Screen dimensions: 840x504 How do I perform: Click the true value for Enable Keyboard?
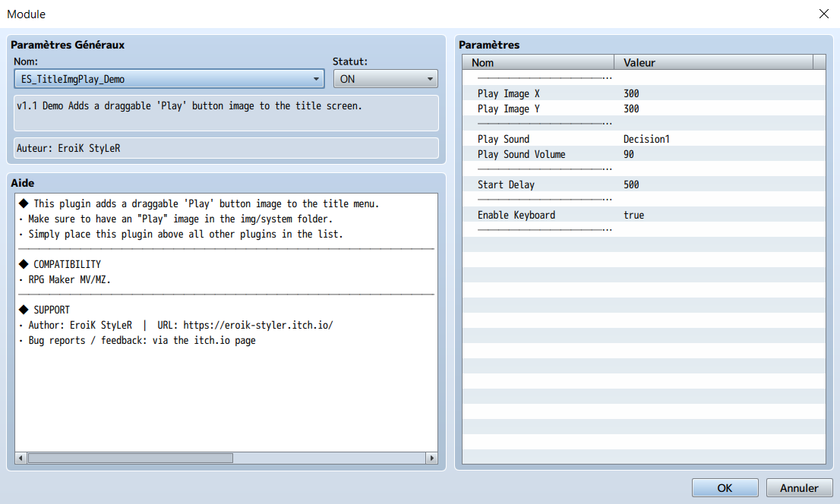[x=633, y=216]
